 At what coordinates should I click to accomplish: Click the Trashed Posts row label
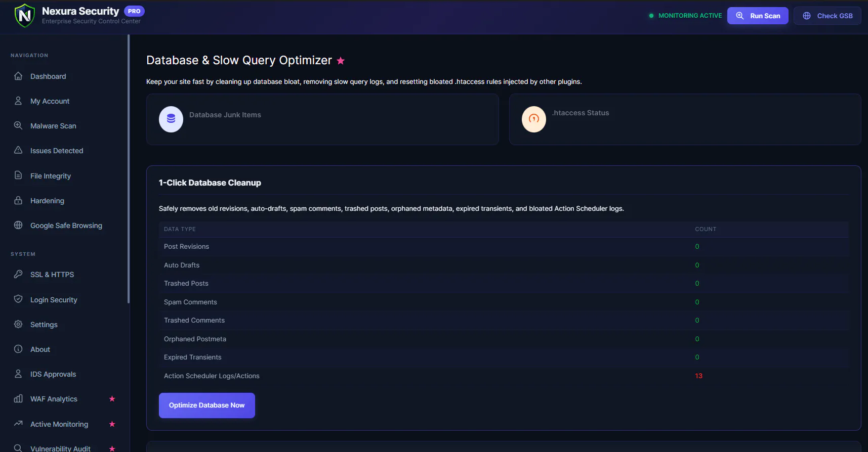186,284
